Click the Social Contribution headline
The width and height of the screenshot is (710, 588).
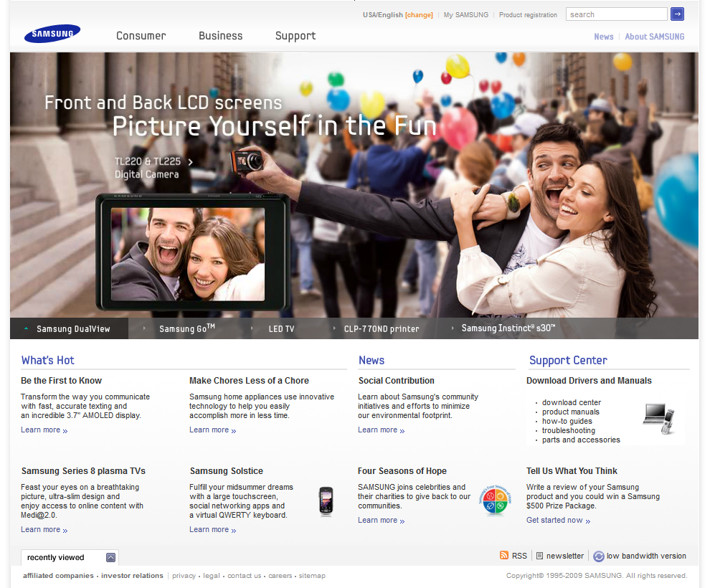pyautogui.click(x=396, y=381)
